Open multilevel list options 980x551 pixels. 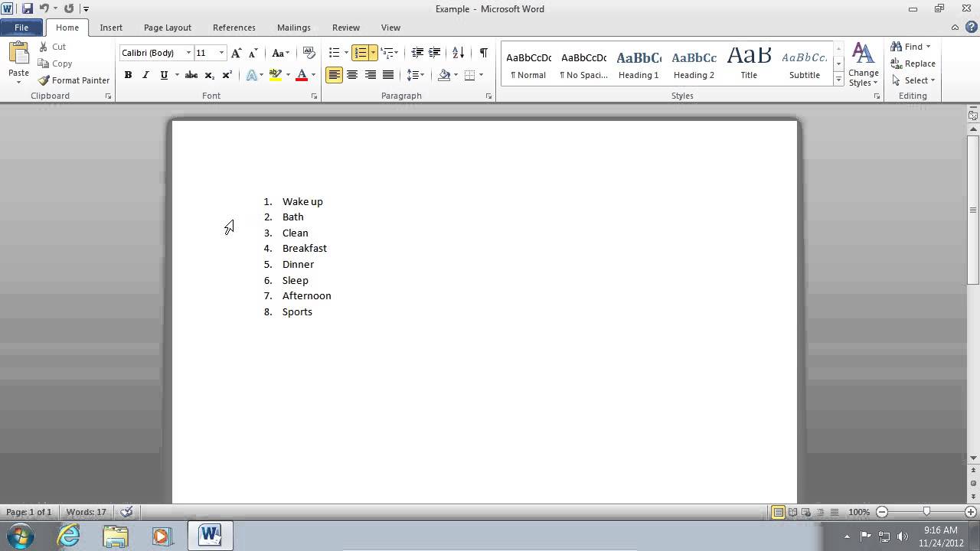coord(390,53)
